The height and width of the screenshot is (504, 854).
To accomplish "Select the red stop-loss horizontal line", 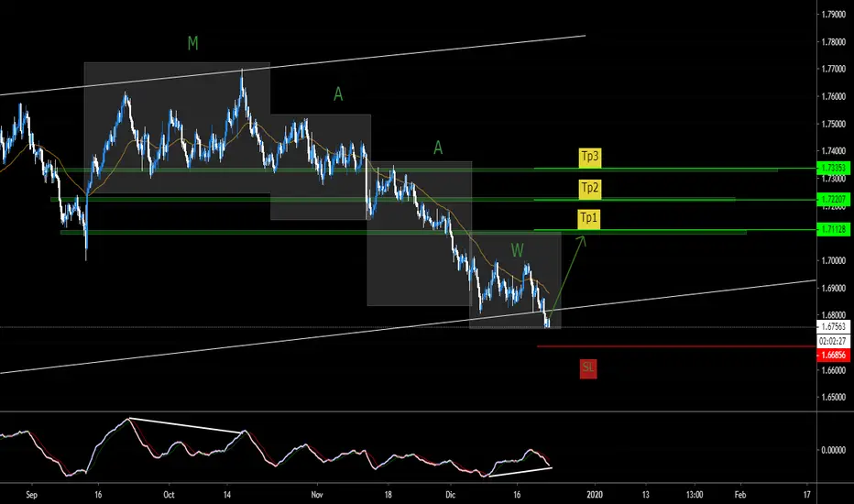I will tap(675, 346).
